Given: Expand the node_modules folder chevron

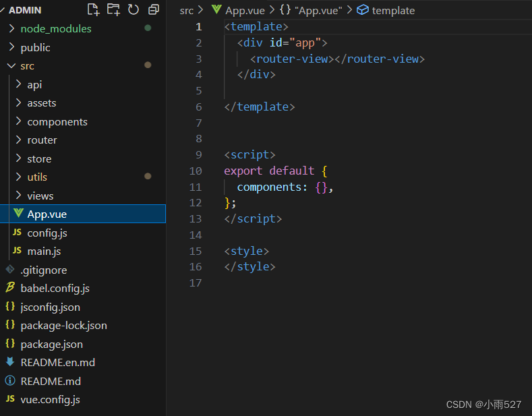Looking at the screenshot, I should coord(11,28).
